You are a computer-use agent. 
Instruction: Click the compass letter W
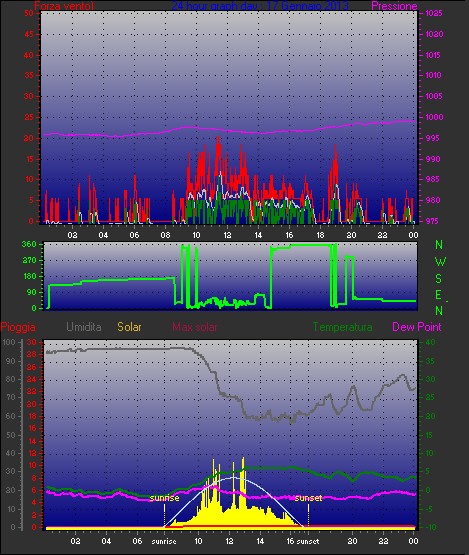click(440, 262)
